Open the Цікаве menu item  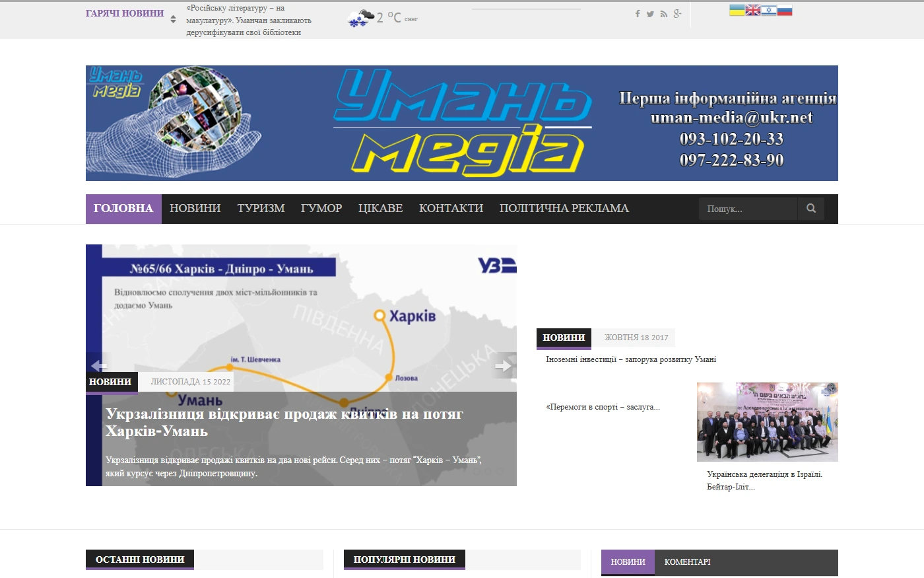[381, 209]
